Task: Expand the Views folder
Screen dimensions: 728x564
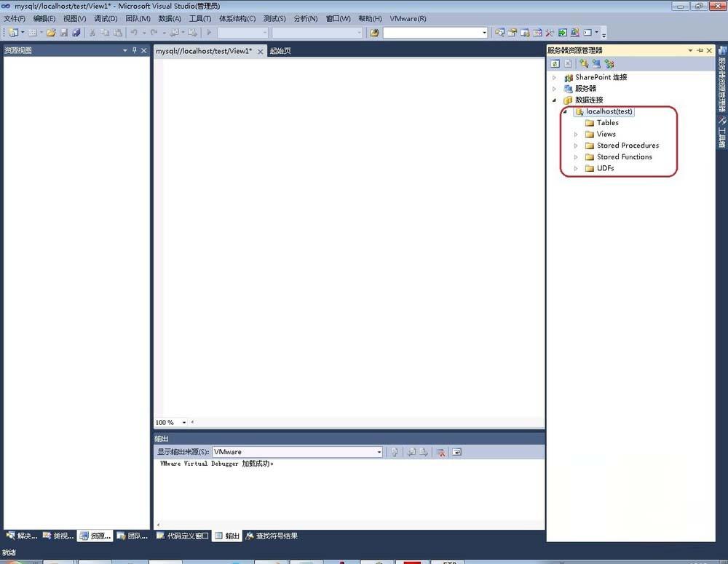Action: 576,134
